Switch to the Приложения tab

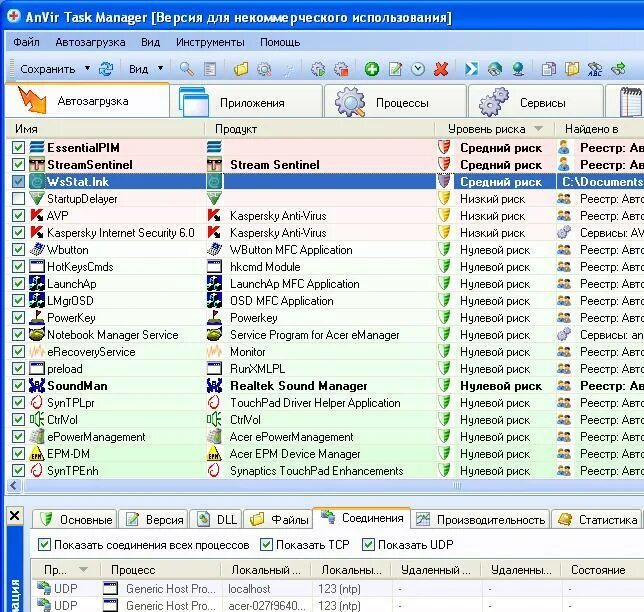click(x=246, y=102)
